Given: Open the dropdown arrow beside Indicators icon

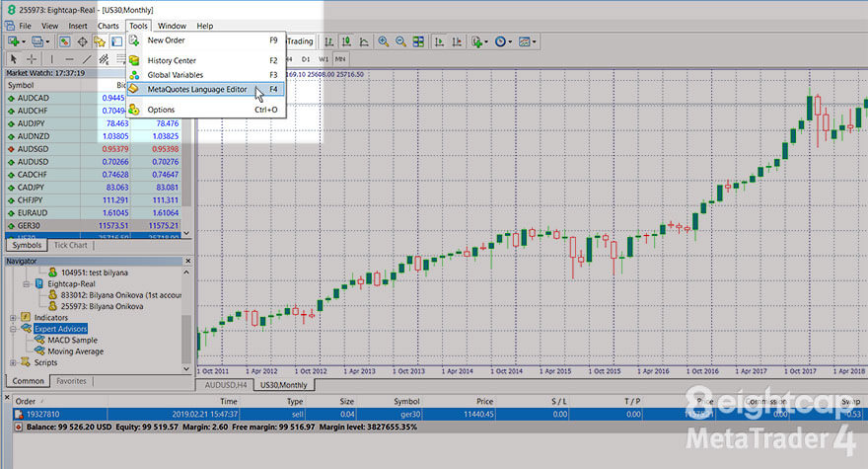Looking at the screenshot, I should click(486, 41).
